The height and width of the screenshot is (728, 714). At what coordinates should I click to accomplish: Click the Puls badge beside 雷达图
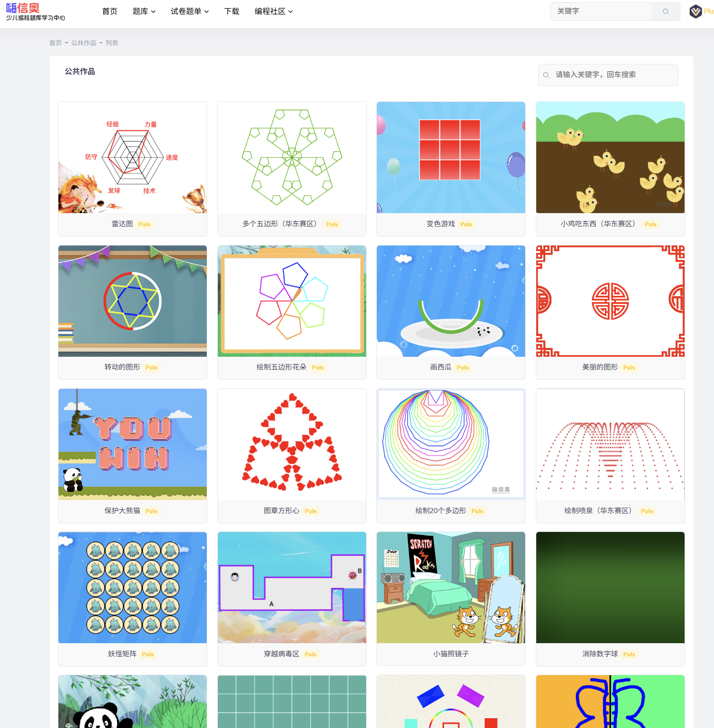pos(144,224)
